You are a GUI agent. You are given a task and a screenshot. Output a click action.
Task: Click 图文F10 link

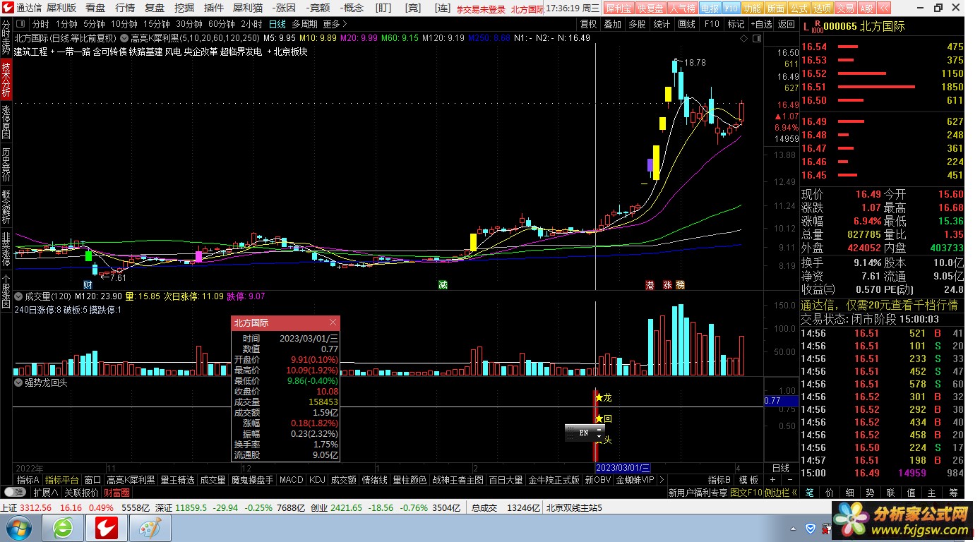pyautogui.click(x=746, y=493)
